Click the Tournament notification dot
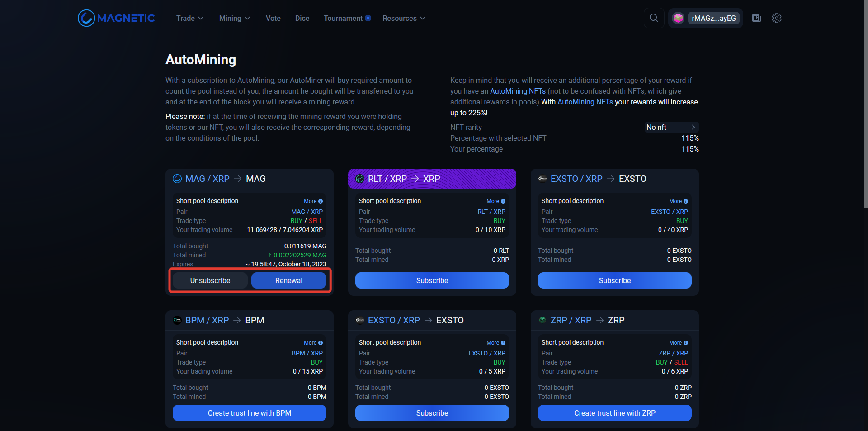Screen dimensions: 868x431 point(368,18)
